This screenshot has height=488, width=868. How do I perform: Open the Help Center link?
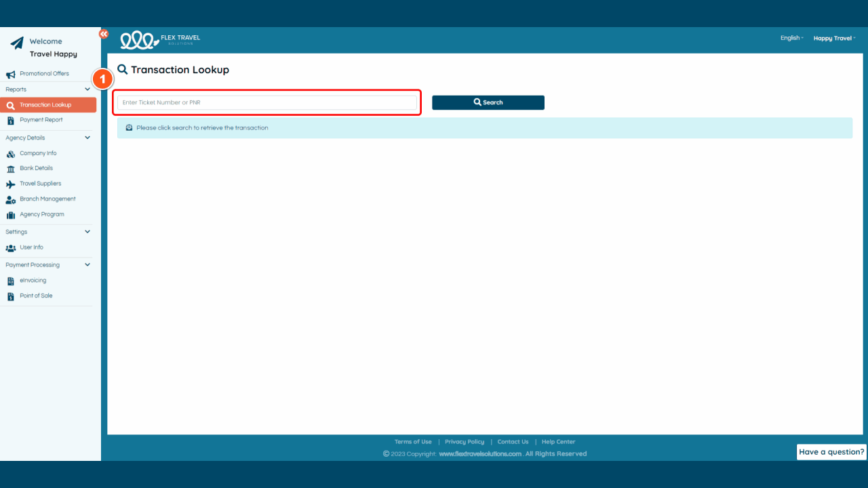pyautogui.click(x=558, y=442)
